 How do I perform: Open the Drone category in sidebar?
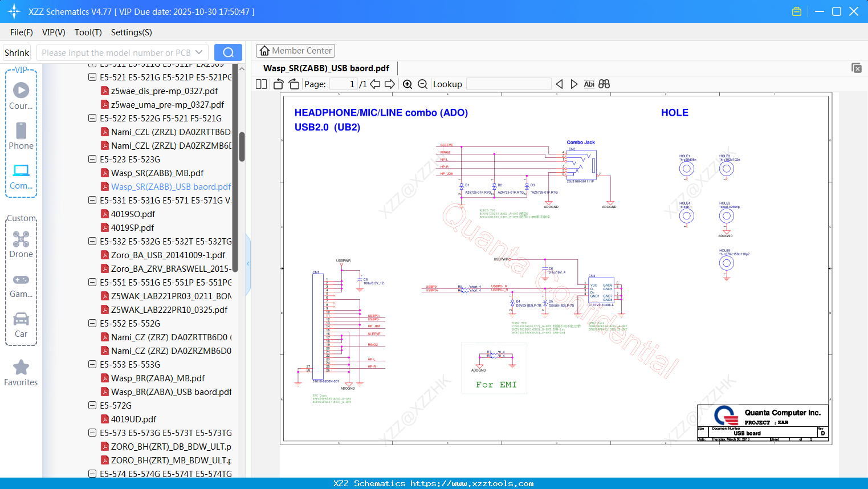21,244
